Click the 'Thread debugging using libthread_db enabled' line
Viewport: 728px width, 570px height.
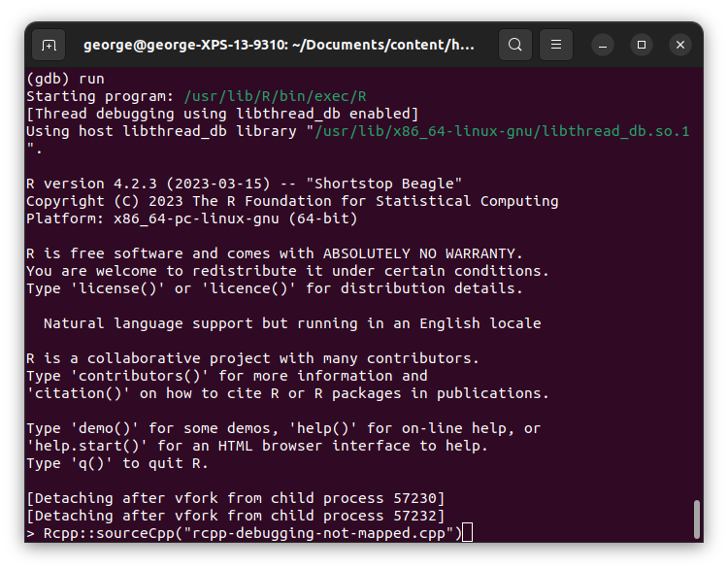[222, 114]
